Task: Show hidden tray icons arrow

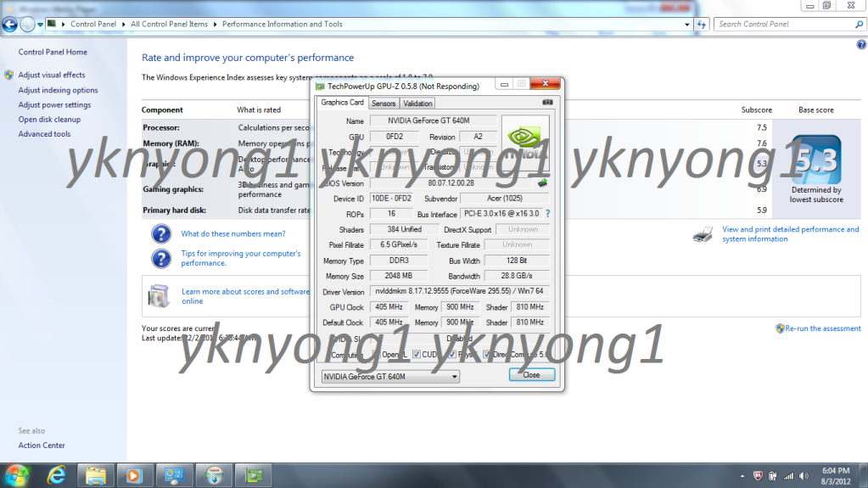Action: [x=742, y=476]
